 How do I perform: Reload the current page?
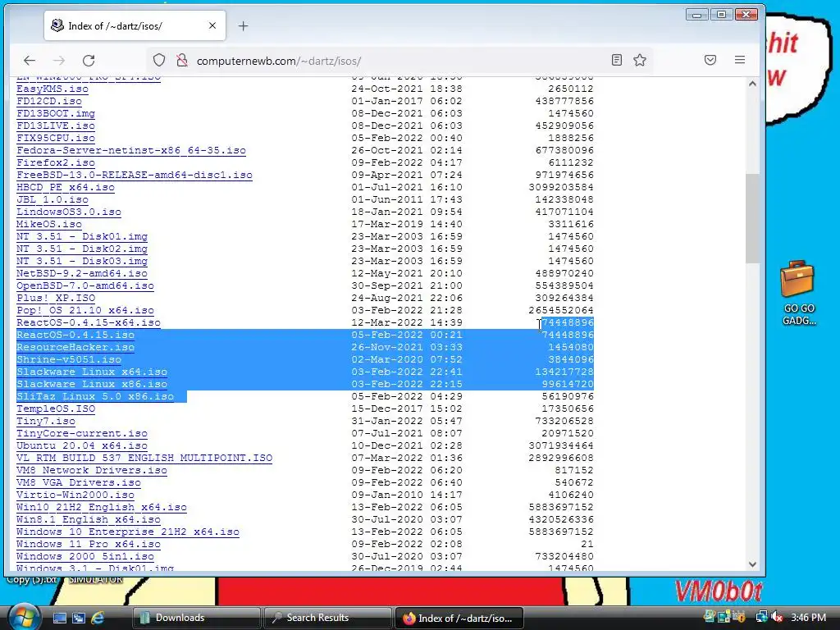coord(89,61)
